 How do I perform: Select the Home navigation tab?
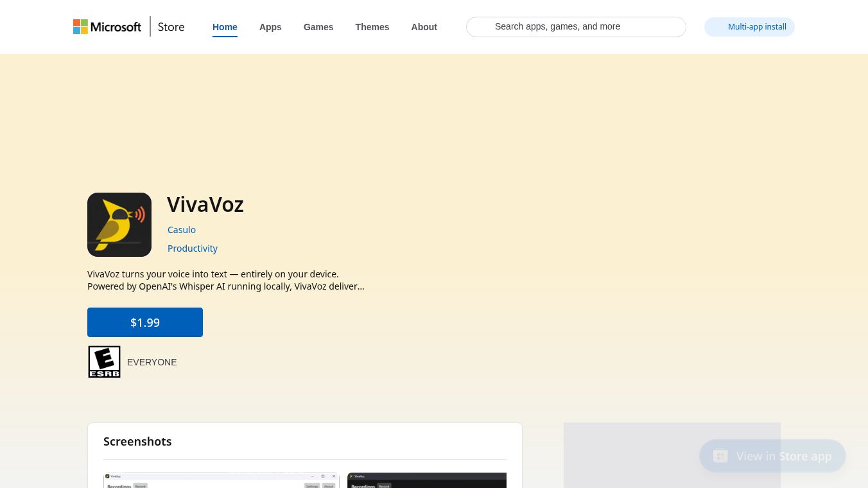click(225, 27)
